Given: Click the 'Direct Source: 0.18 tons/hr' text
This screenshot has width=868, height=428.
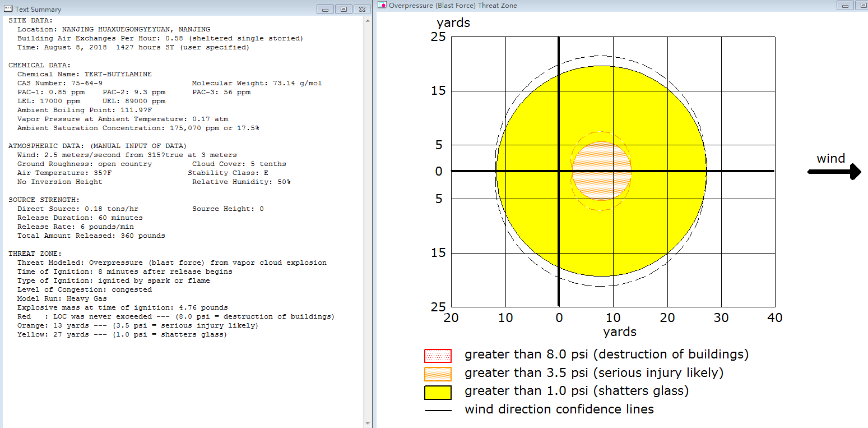Looking at the screenshot, I should pyautogui.click(x=78, y=209).
